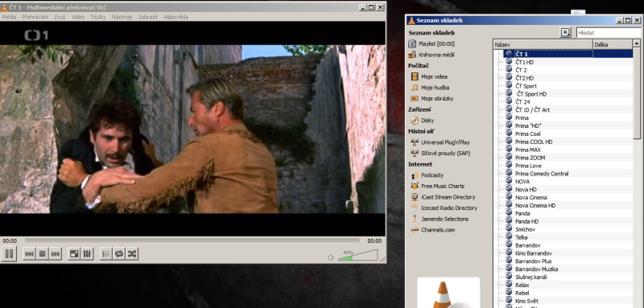
Task: Open the Média menu
Action: (x=9, y=17)
